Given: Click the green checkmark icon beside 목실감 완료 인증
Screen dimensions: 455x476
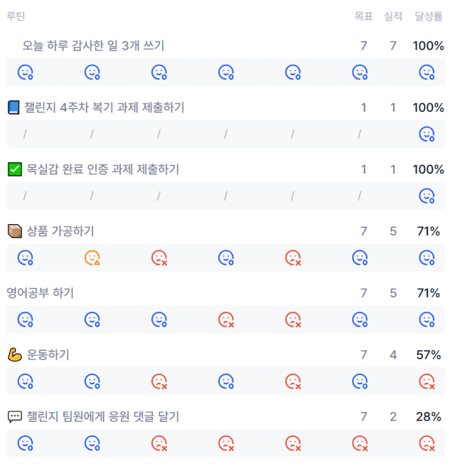Looking at the screenshot, I should pos(15,169).
